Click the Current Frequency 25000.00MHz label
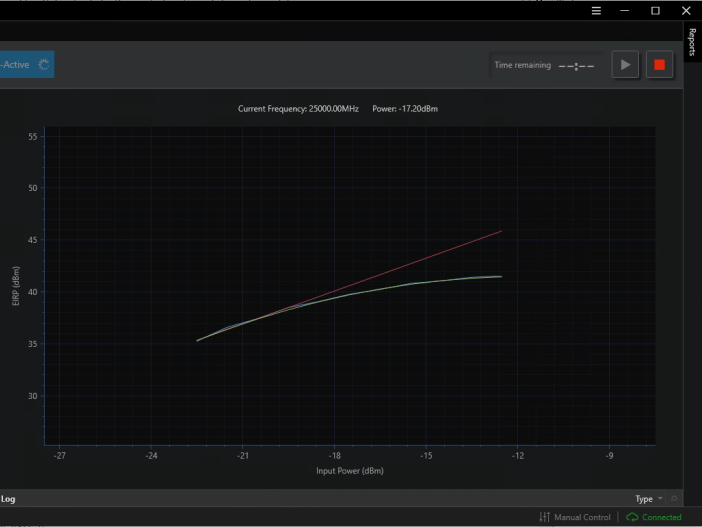Image resolution: width=702 pixels, height=527 pixels. (298, 108)
